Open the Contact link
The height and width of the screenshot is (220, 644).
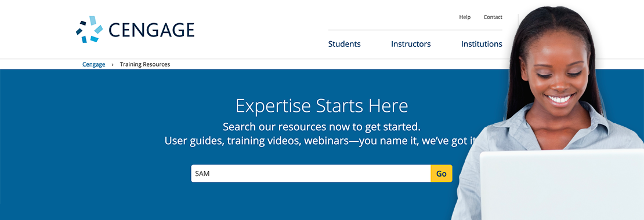(x=493, y=17)
